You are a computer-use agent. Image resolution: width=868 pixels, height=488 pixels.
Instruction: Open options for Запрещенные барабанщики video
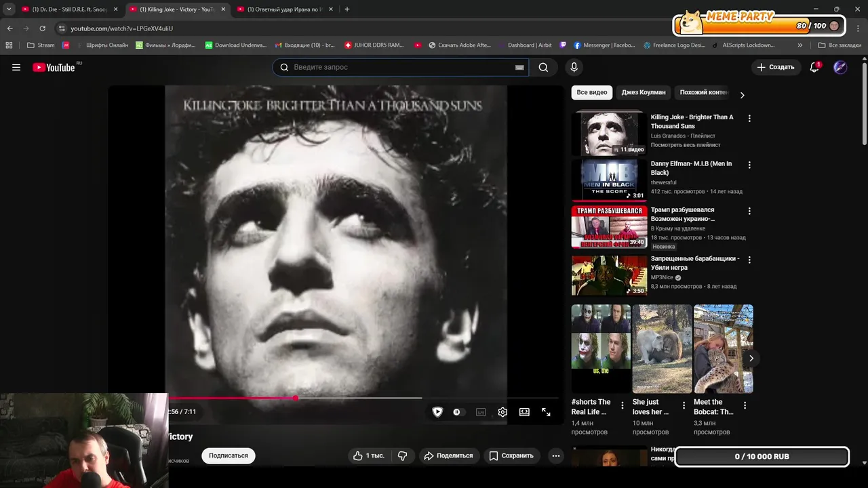(x=749, y=260)
